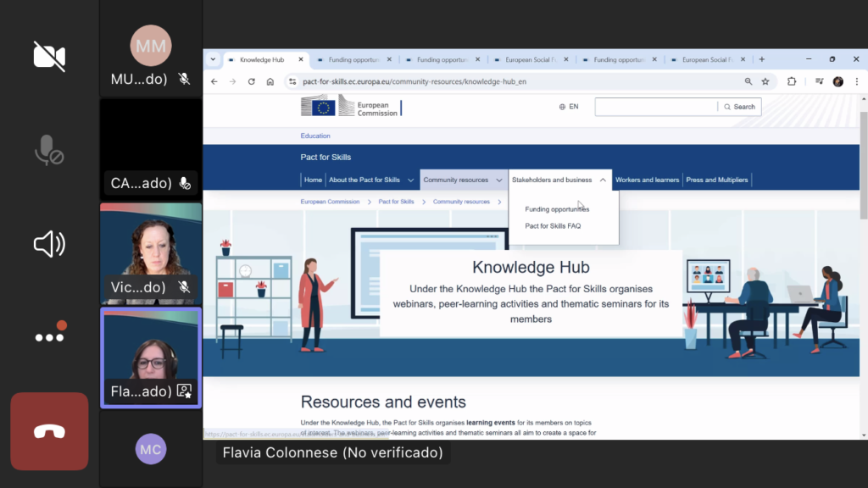Viewport: 868px width, 488px height.
Task: Select Funding opportunities from the dropdown
Action: pos(557,209)
